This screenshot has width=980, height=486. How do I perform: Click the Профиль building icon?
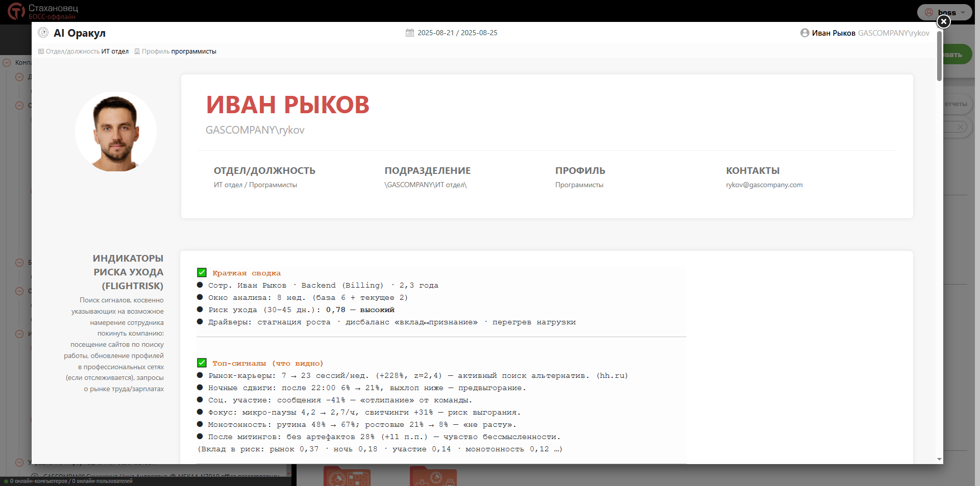coord(137,52)
